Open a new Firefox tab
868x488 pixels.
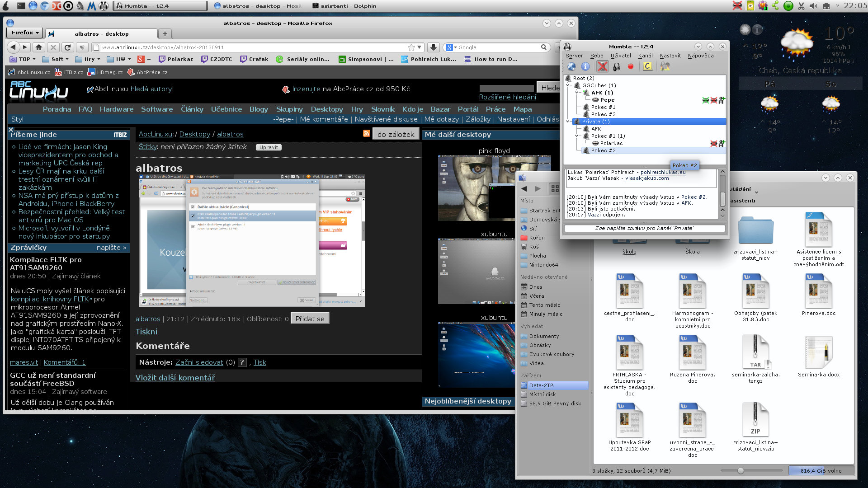pyautogui.click(x=165, y=34)
